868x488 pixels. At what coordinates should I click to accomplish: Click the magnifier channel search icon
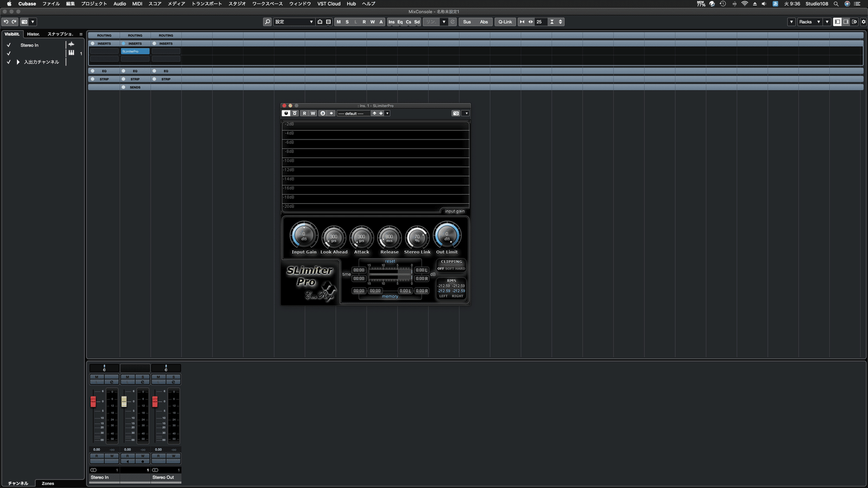tap(267, 22)
